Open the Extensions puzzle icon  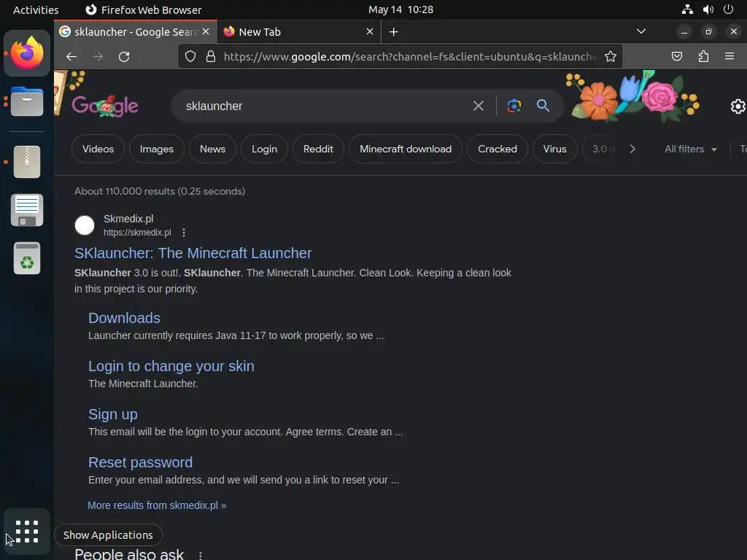coord(703,57)
